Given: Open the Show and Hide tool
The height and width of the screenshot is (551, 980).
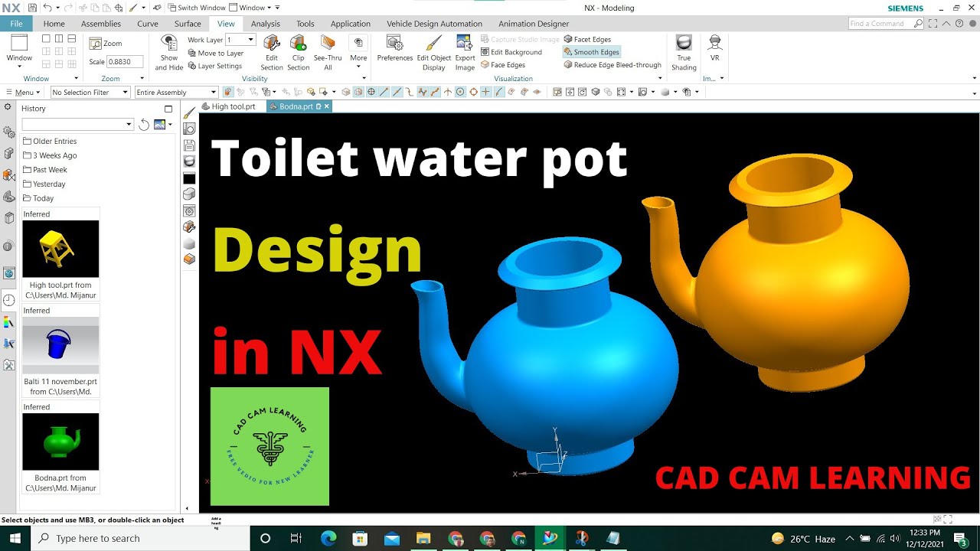Looking at the screenshot, I should (169, 53).
